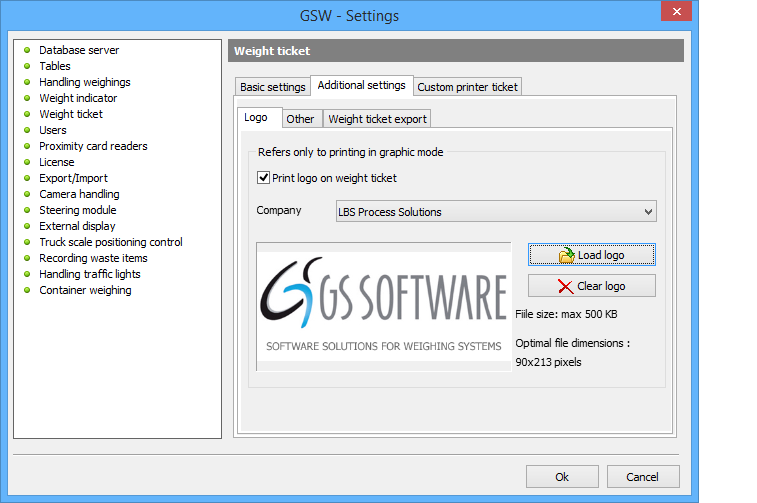757x503 pixels.
Task: Open the Weight ticket export sub-tab
Action: [x=377, y=119]
